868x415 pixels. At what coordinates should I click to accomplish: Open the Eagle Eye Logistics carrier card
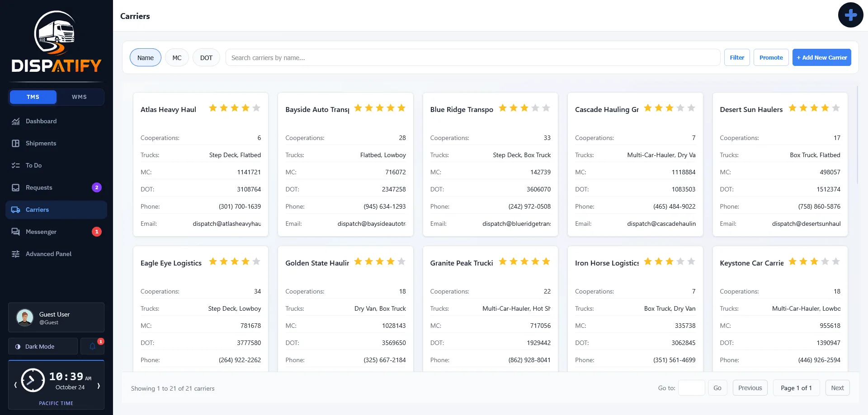(x=201, y=309)
